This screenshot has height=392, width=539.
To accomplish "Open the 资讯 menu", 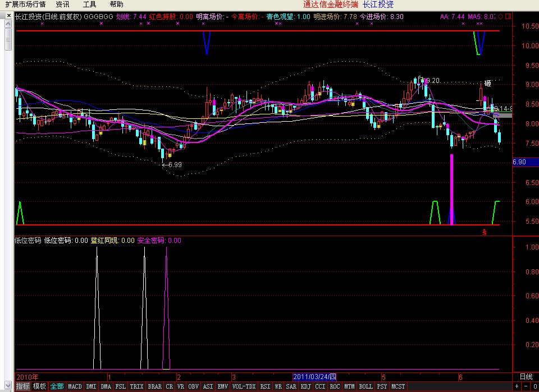I will pos(62,4).
